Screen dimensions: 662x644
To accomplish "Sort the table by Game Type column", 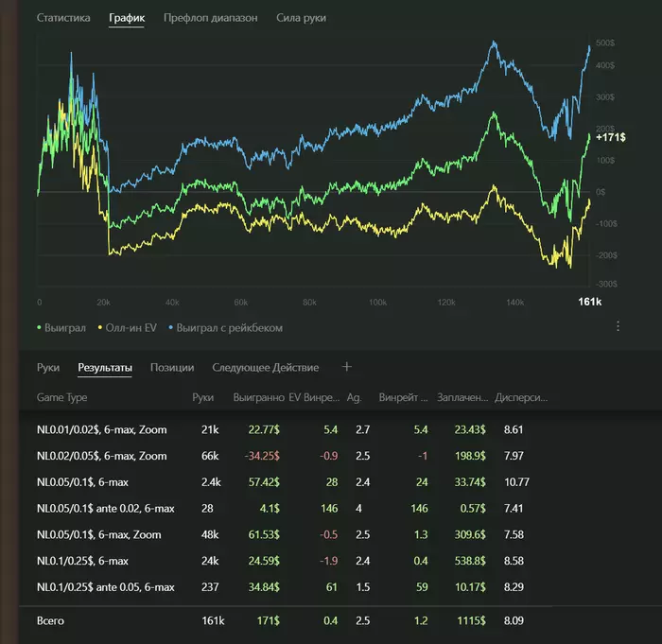I will pyautogui.click(x=61, y=398).
